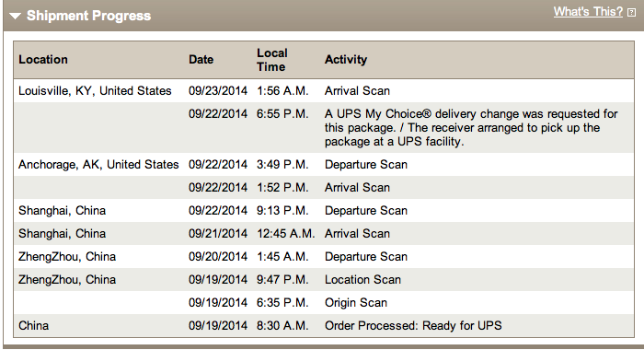Open the What's This? help link
The height and width of the screenshot is (350, 644).
pos(588,12)
